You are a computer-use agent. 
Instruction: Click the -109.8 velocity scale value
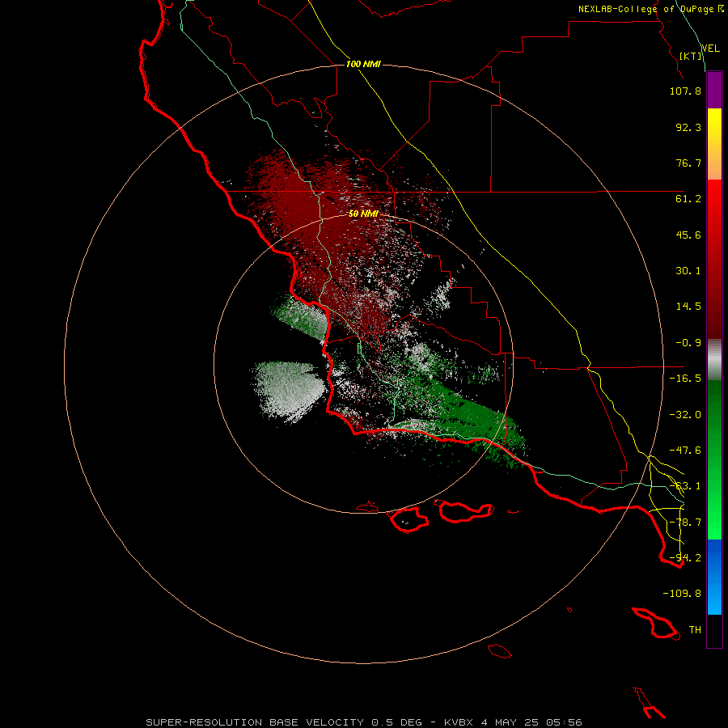coord(682,594)
